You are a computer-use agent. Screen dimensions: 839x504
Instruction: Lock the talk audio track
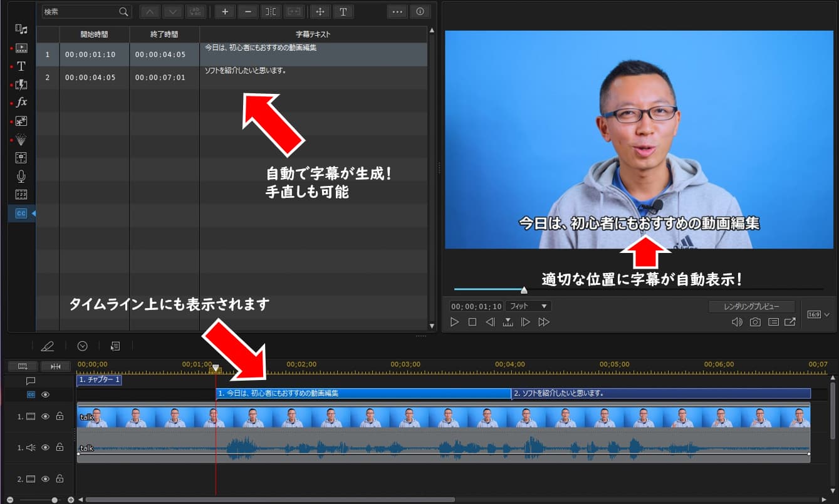point(60,447)
